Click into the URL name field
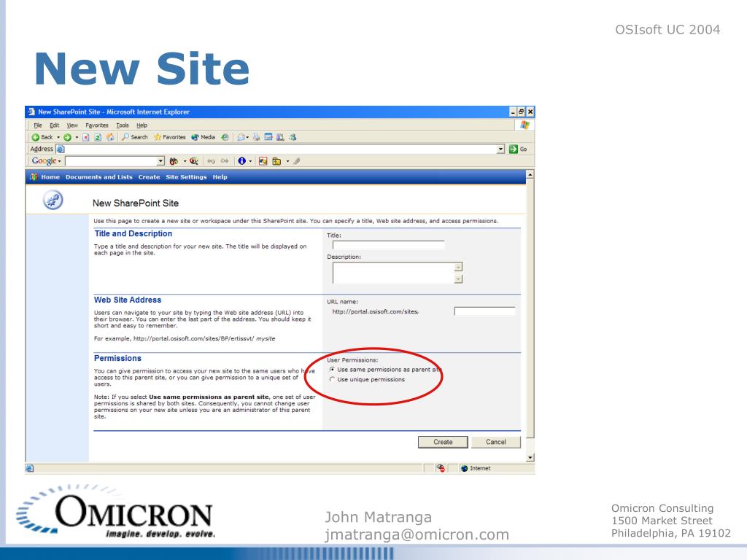The height and width of the screenshot is (560, 747). click(485, 311)
